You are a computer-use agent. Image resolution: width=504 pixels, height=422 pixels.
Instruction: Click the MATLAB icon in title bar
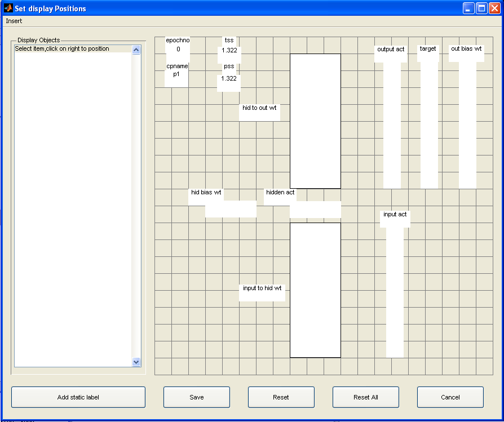point(8,8)
